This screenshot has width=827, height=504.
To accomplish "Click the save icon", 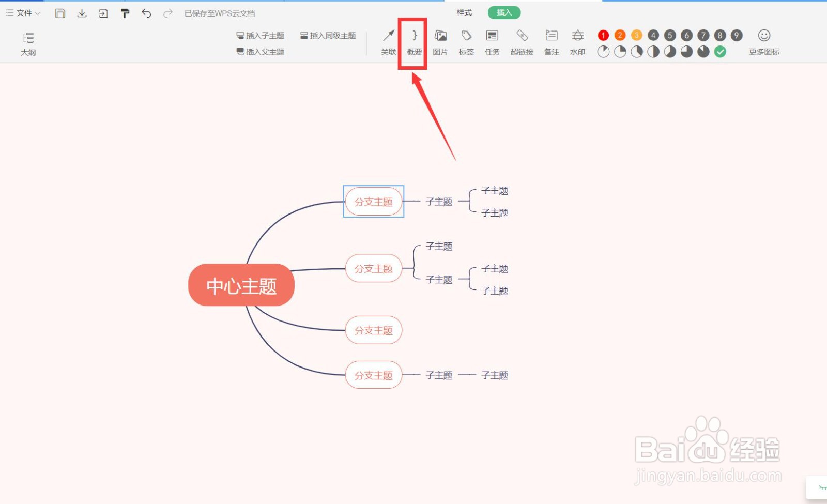I will 60,13.
